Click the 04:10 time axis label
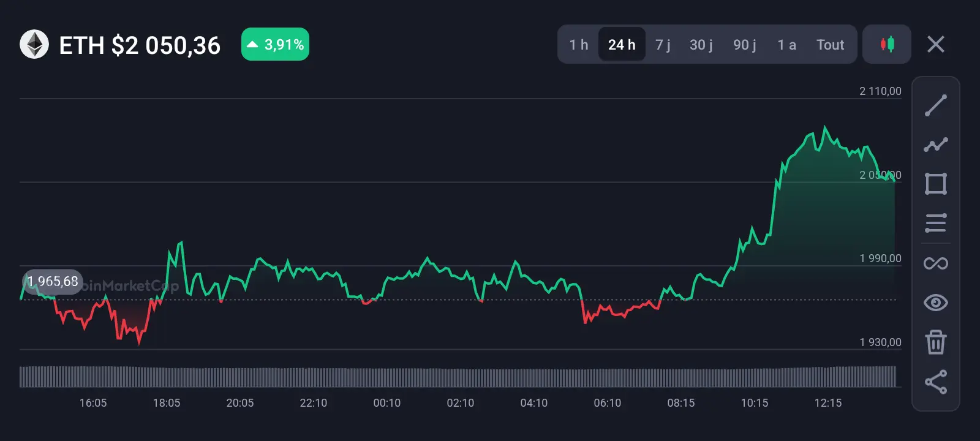This screenshot has width=980, height=441. (x=534, y=403)
